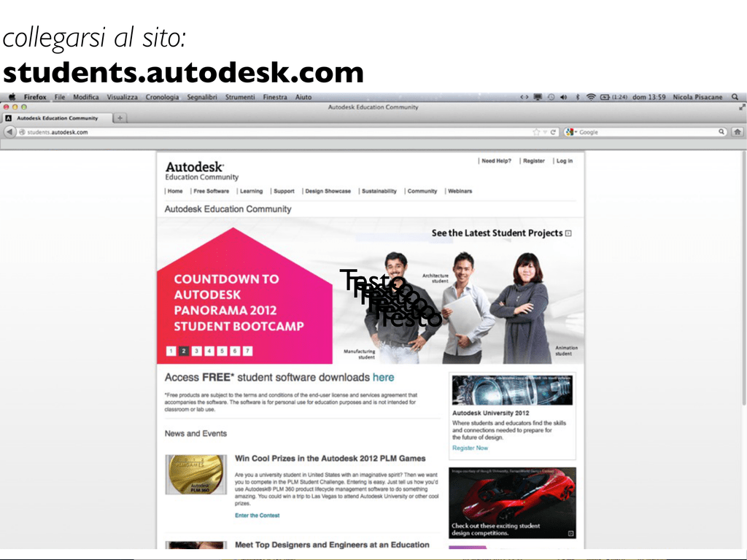Open the Apple menu icon
Viewport: 747px width, 560px height.
(12, 97)
